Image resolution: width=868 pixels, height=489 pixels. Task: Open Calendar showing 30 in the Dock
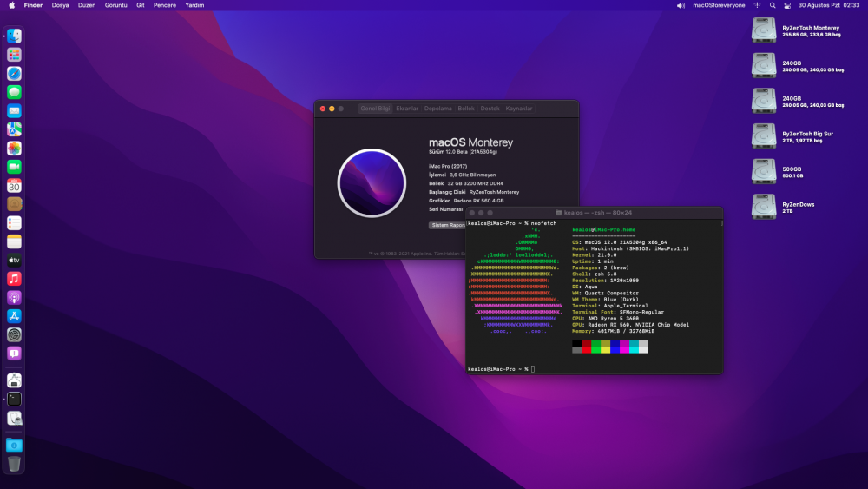point(15,186)
